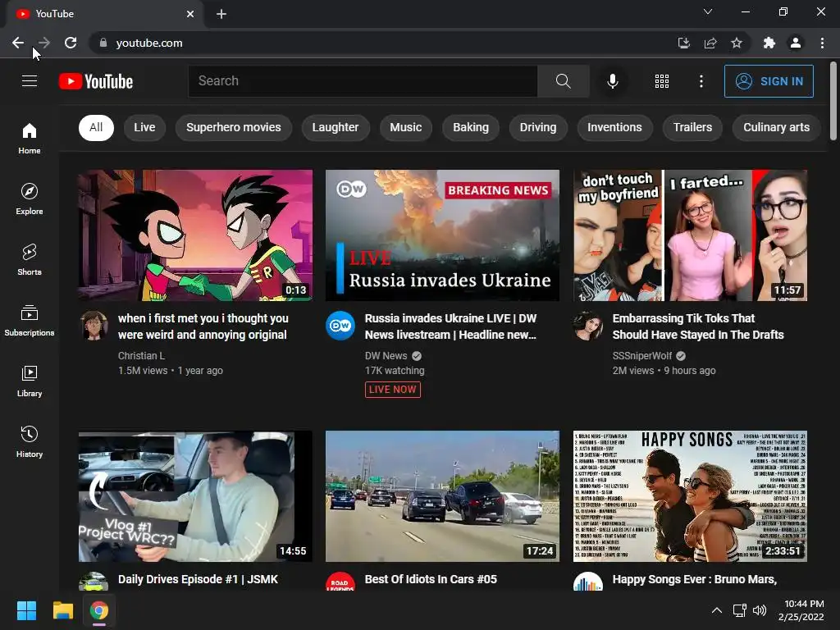840x630 pixels.
Task: Click the YouTube logo
Action: [96, 81]
